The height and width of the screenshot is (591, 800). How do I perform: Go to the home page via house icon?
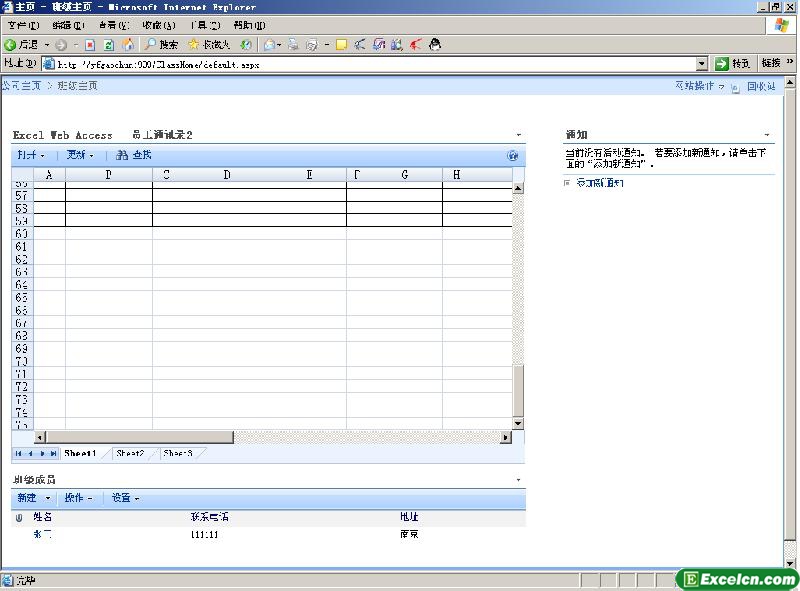point(128,45)
